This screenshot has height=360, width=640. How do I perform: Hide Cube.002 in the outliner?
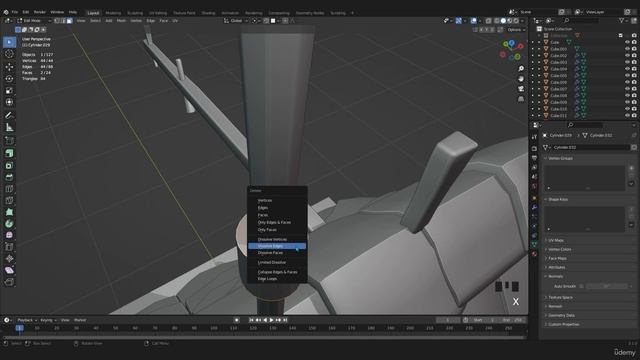pyautogui.click(x=627, y=56)
